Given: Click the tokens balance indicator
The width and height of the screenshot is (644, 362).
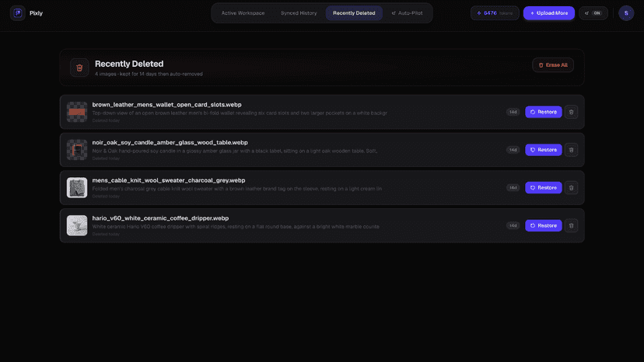Looking at the screenshot, I should coord(495,13).
